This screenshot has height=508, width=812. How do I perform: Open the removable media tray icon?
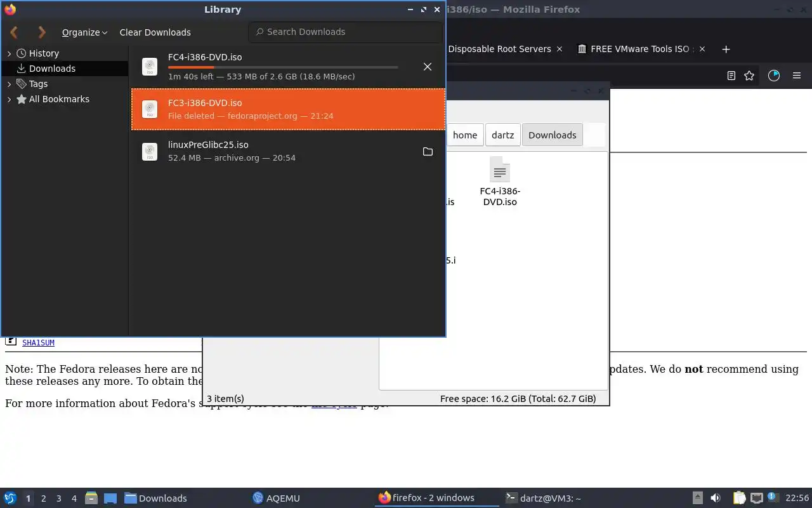[697, 498]
